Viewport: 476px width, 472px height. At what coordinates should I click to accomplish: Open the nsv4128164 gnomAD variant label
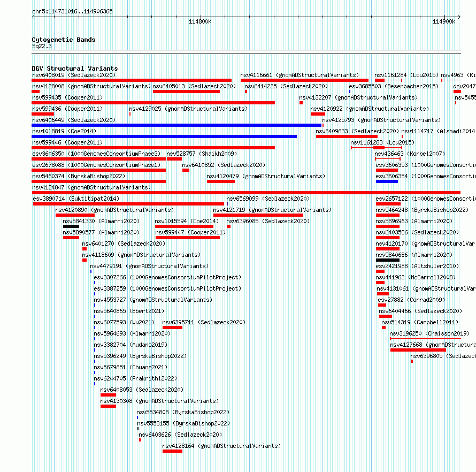coord(221,446)
